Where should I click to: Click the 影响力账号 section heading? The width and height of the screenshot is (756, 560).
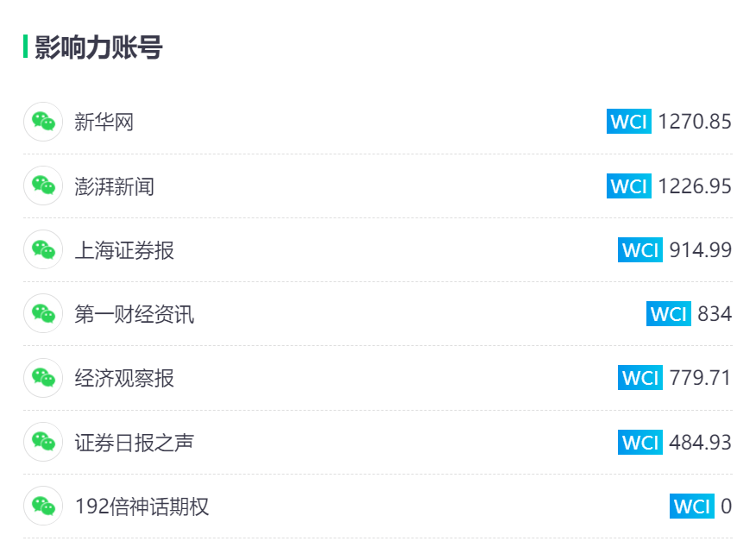tap(98, 47)
